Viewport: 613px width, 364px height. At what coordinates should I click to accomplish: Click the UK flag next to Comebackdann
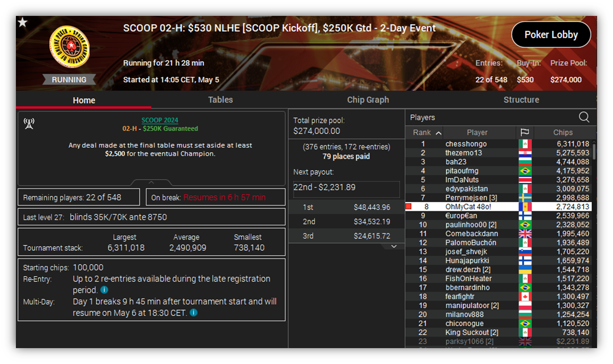point(525,233)
